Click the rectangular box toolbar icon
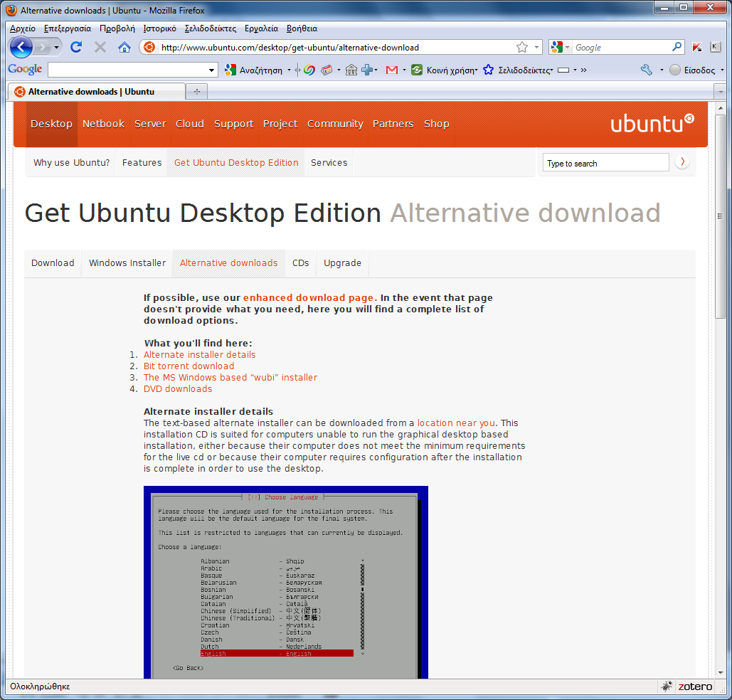This screenshot has height=700, width=732. [564, 70]
